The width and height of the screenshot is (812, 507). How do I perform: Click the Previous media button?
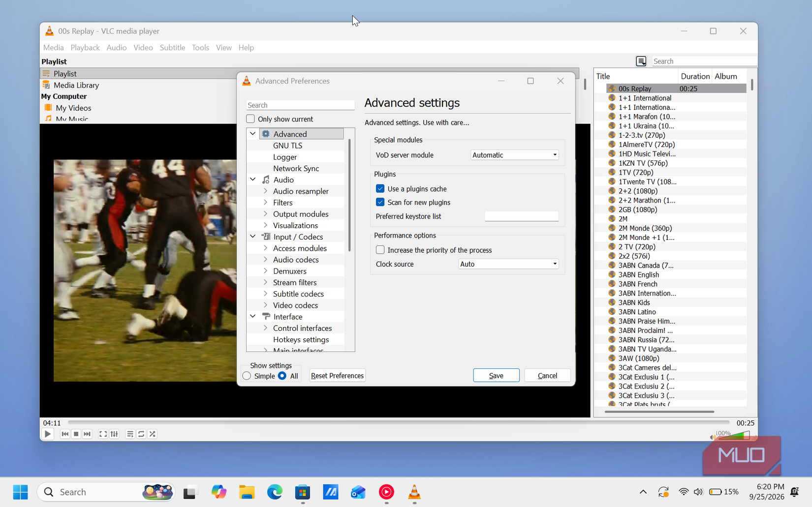(65, 434)
